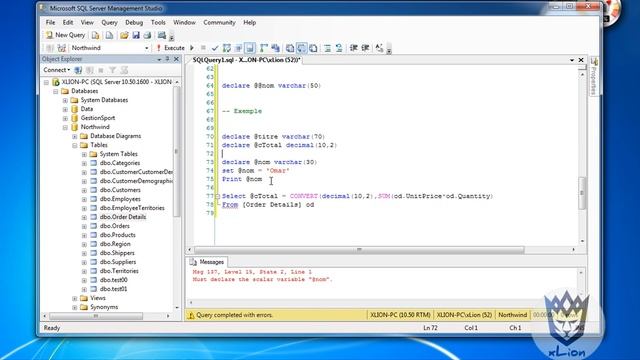Open the active files dropdown arrow
Image resolution: width=640 pixels, height=360 pixels.
[x=572, y=60]
